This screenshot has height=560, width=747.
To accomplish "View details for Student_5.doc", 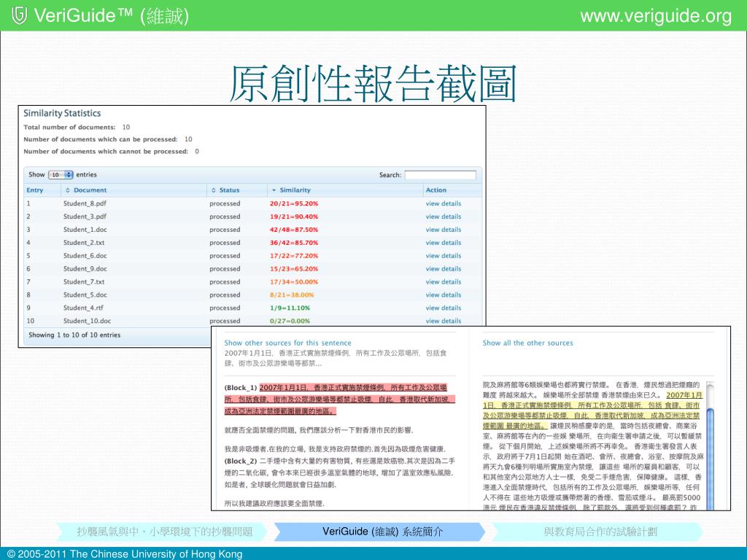I will 443,295.
